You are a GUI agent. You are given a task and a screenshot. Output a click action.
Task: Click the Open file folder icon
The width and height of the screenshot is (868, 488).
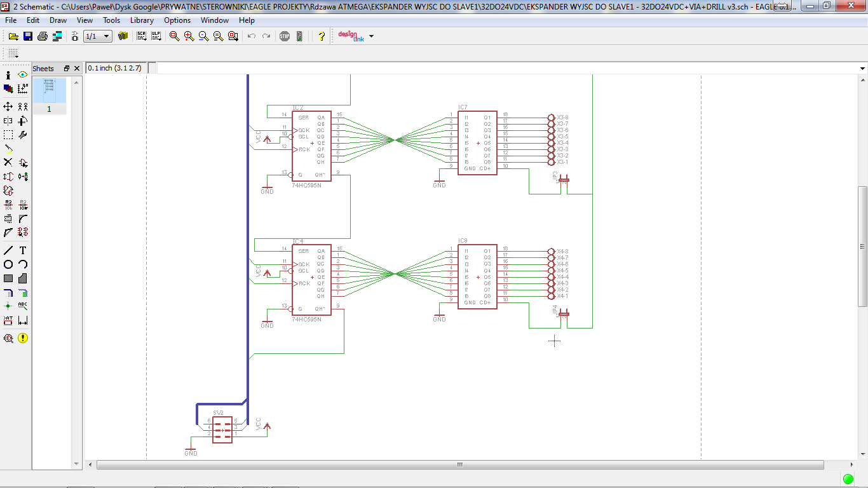tap(13, 36)
